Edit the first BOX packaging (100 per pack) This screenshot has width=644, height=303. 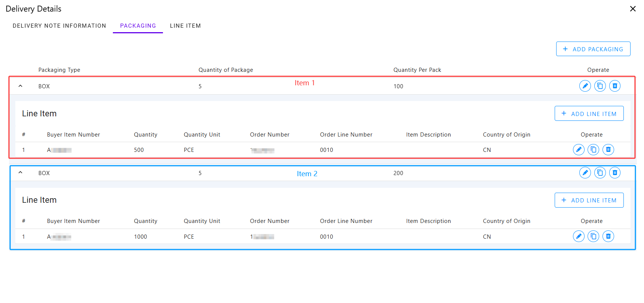pos(585,86)
